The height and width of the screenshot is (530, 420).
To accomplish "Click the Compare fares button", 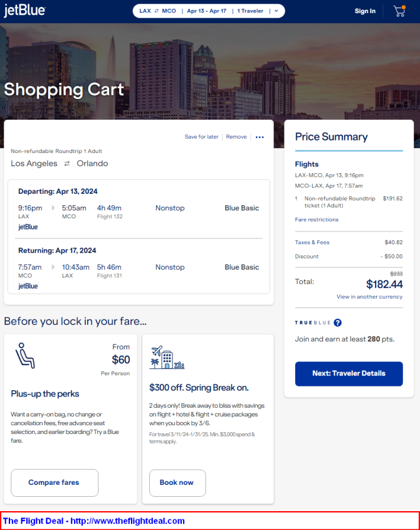I will click(x=55, y=483).
